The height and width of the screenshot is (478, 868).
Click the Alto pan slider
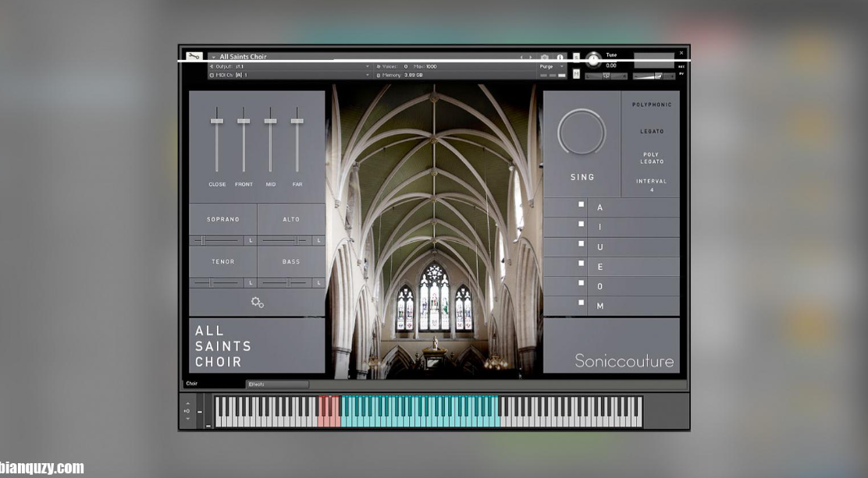coord(285,240)
